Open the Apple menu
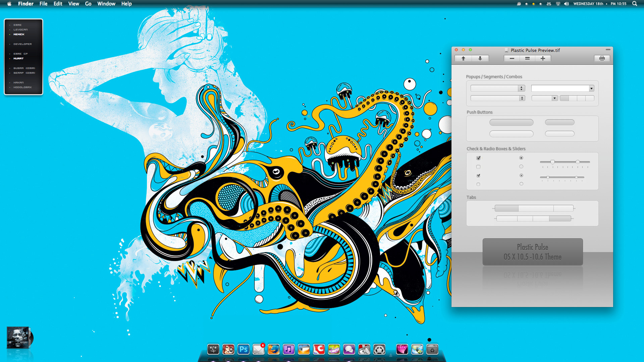Viewport: 644px width, 362px height. tap(9, 4)
